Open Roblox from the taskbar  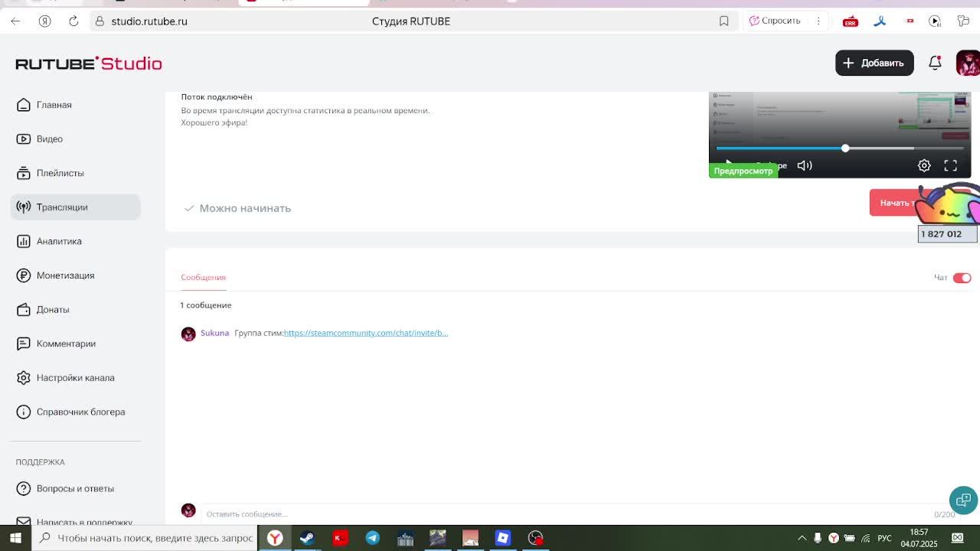coord(502,538)
